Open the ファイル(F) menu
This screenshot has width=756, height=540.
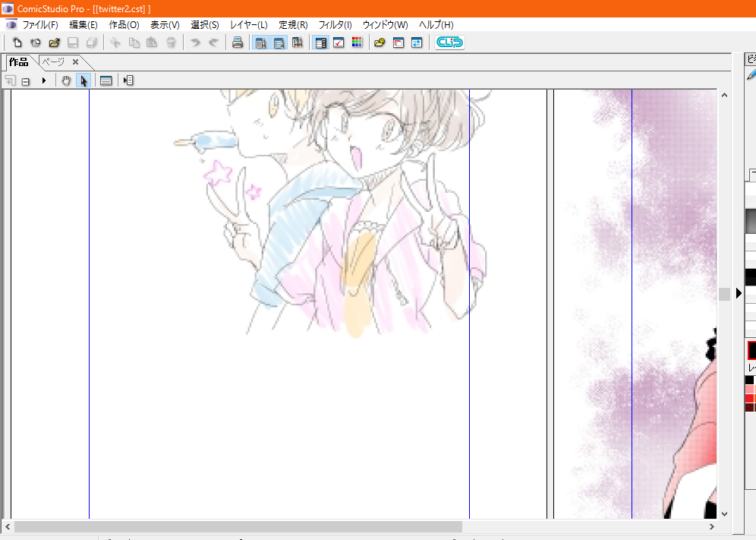40,24
